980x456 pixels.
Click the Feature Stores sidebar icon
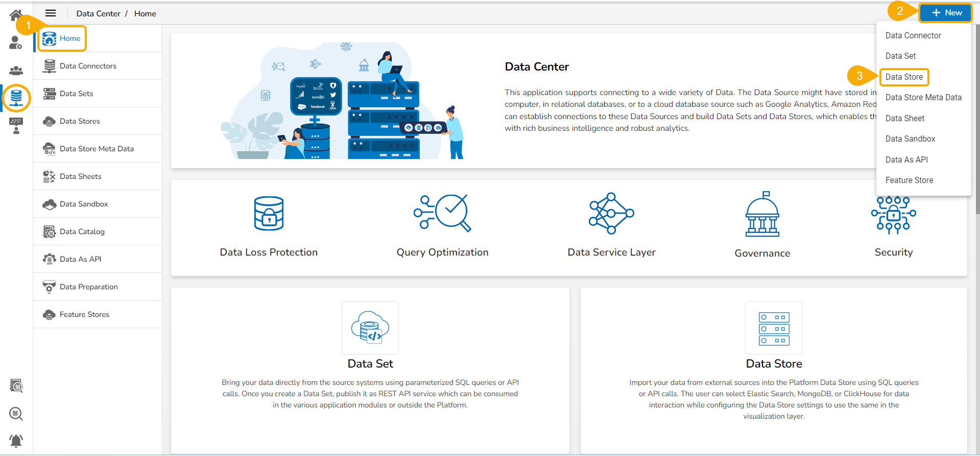click(x=49, y=314)
